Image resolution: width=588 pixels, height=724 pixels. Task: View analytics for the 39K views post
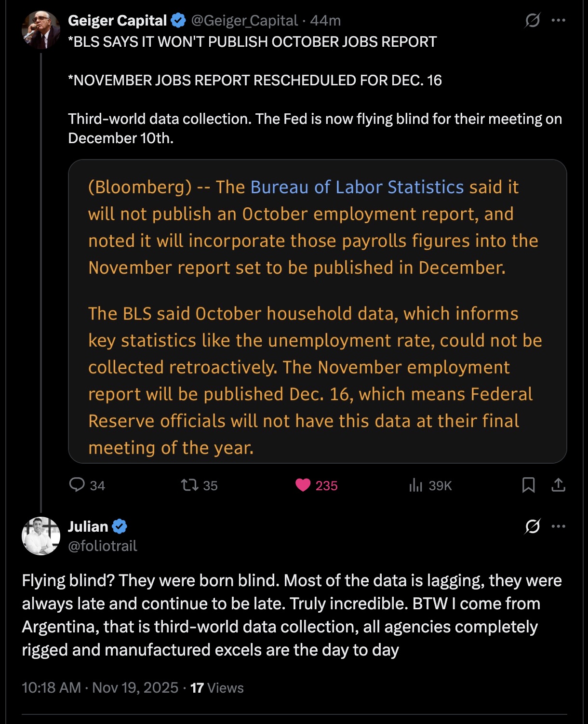[415, 485]
